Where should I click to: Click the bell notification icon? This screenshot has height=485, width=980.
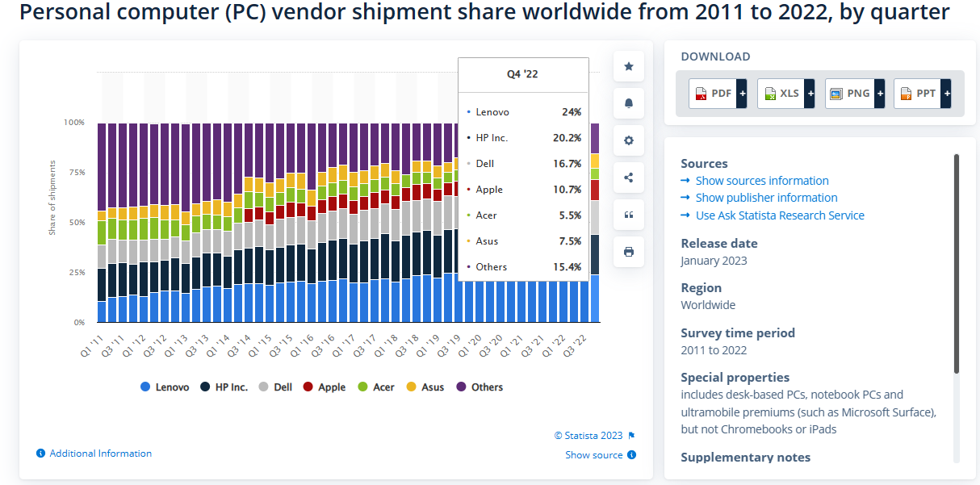[629, 103]
